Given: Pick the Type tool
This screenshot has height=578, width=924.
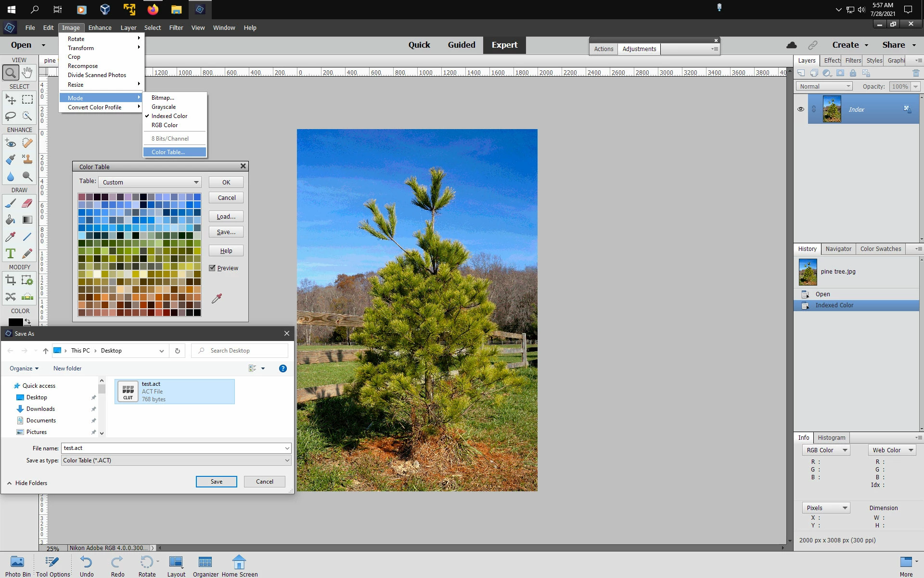Looking at the screenshot, I should pyautogui.click(x=11, y=253).
